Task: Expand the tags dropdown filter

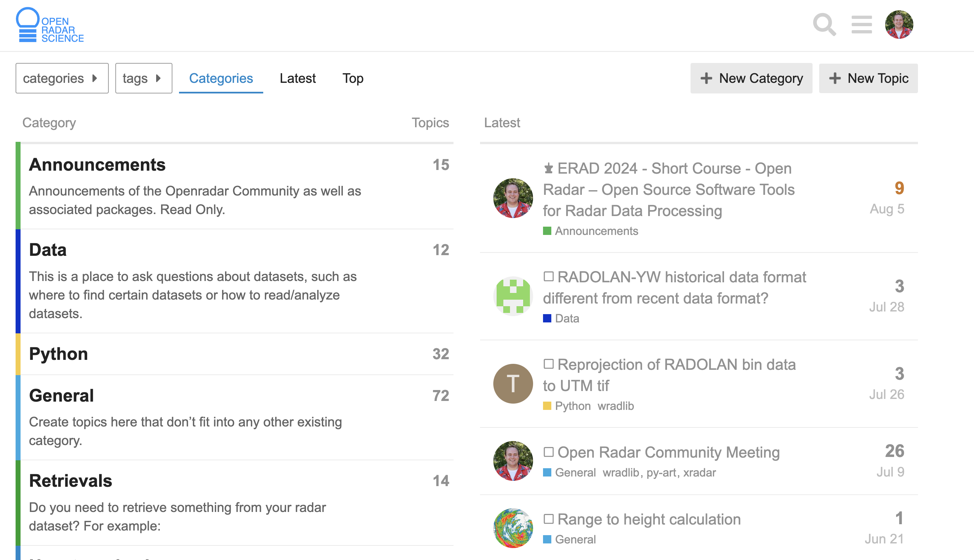Action: click(x=143, y=78)
